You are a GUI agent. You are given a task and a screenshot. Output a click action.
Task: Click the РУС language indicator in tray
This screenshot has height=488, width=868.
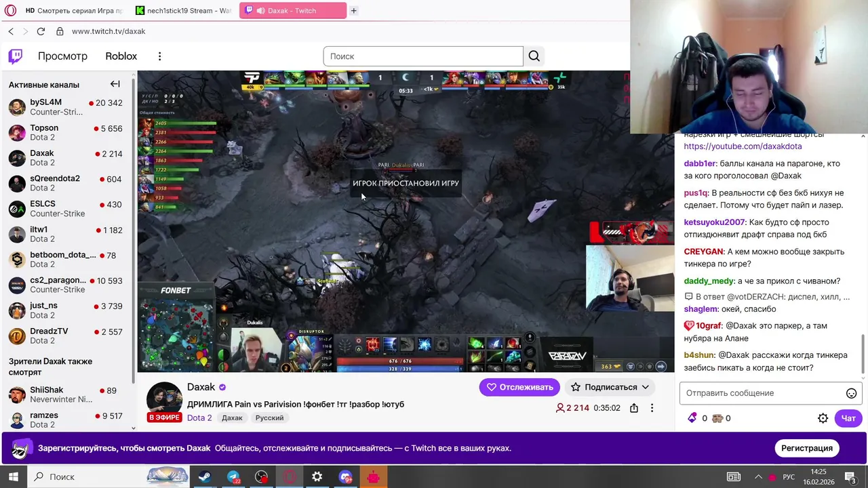pyautogui.click(x=789, y=476)
